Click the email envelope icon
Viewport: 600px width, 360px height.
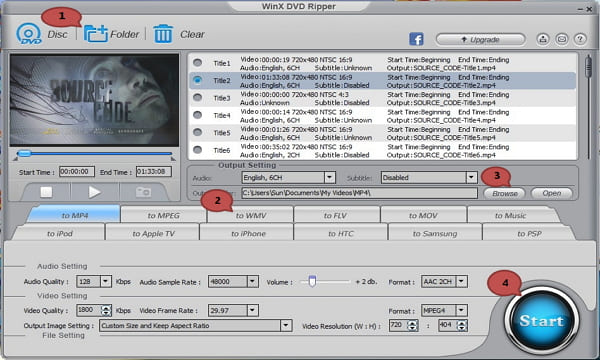562,39
